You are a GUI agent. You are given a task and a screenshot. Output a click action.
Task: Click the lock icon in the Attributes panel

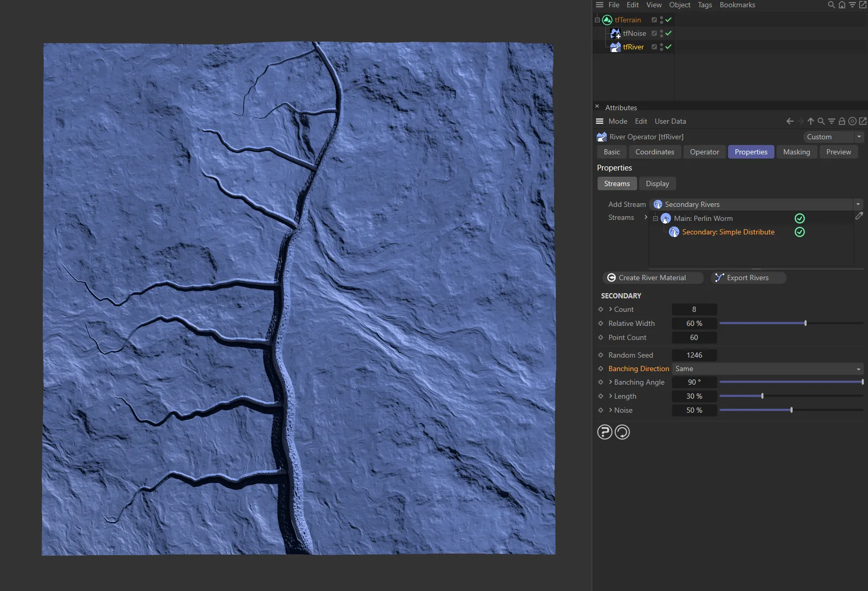coord(841,121)
